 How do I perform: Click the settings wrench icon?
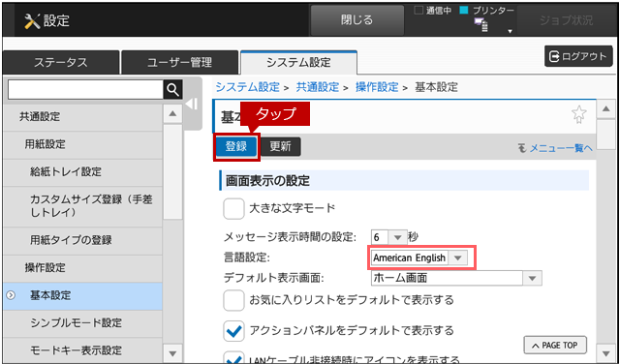click(32, 21)
